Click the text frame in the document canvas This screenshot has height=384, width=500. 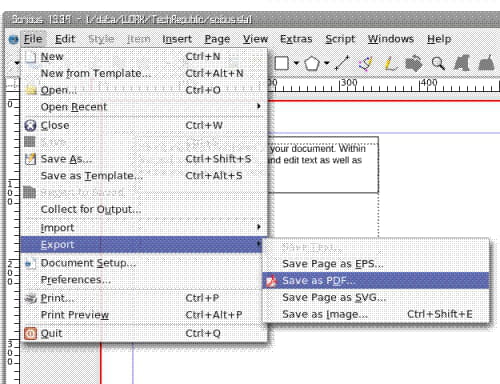[323, 165]
